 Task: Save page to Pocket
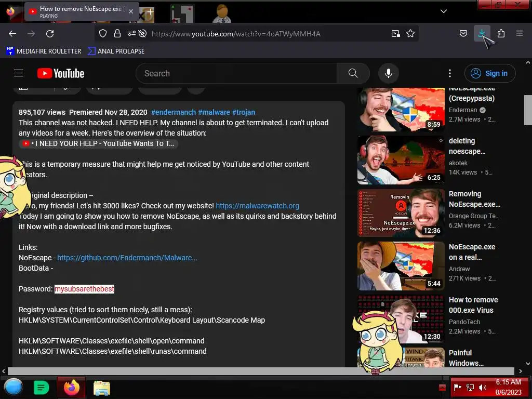(x=463, y=33)
